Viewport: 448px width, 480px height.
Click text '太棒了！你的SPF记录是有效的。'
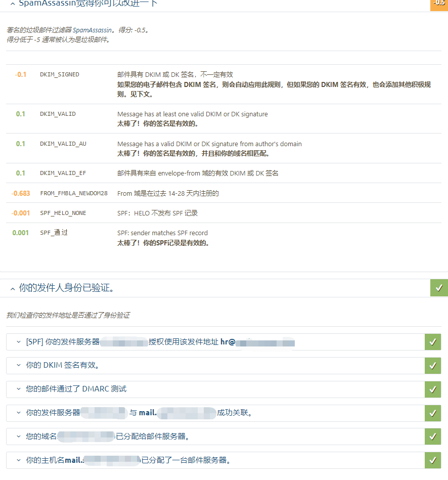pos(164,243)
